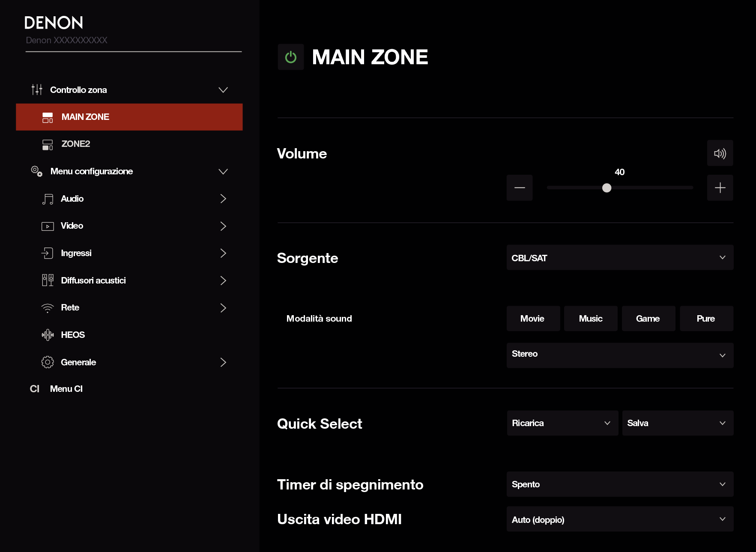Open the Sorgente CBL/SAT dropdown
The width and height of the screenshot is (756, 552).
pyautogui.click(x=619, y=258)
